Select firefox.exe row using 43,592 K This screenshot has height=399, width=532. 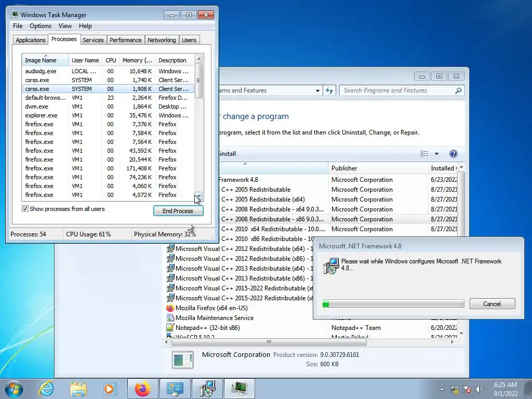coord(108,151)
